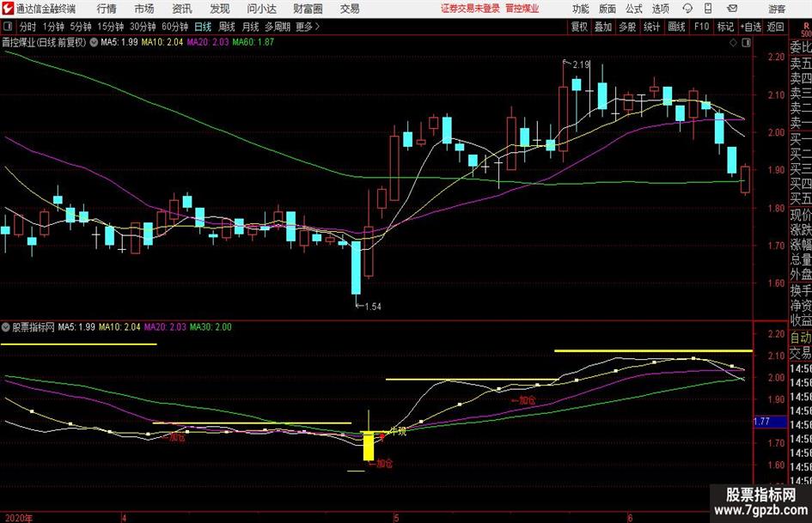Switch to 5分钟 chart period
The height and width of the screenshot is (523, 812).
point(80,27)
